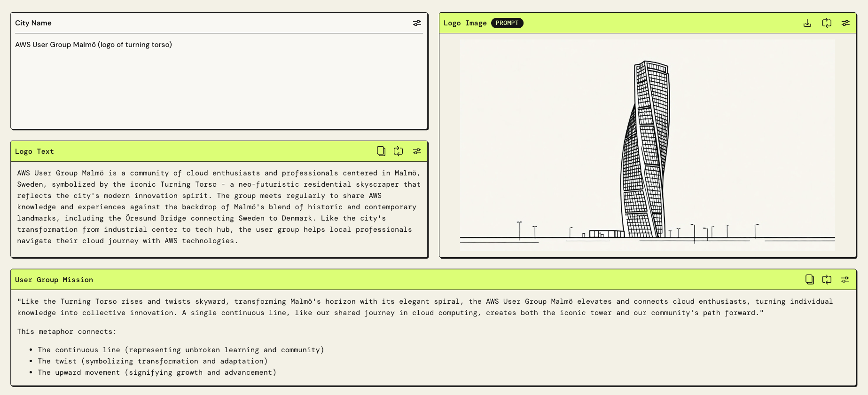
Task: Open settings for User Group Mission block
Action: pyautogui.click(x=845, y=279)
